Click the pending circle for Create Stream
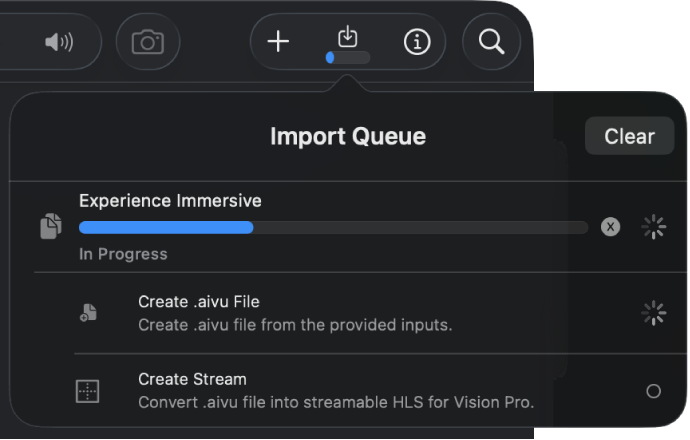Viewport: 690px width, 440px height. [x=653, y=391]
